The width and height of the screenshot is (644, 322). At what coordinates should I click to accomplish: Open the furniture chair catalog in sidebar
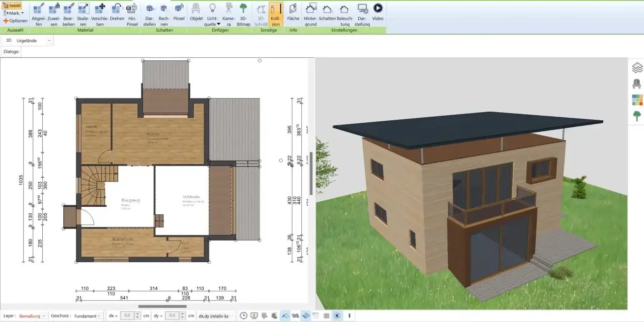click(637, 84)
